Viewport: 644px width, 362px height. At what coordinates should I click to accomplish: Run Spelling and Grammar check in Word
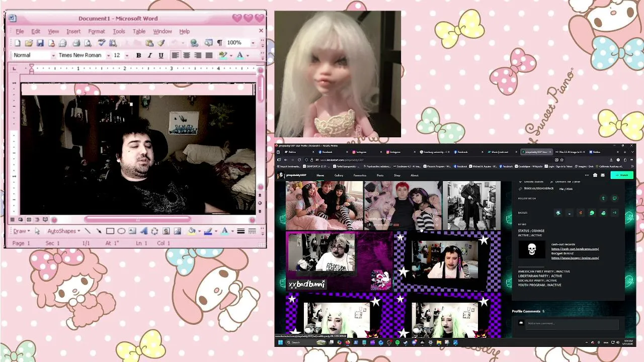point(101,43)
